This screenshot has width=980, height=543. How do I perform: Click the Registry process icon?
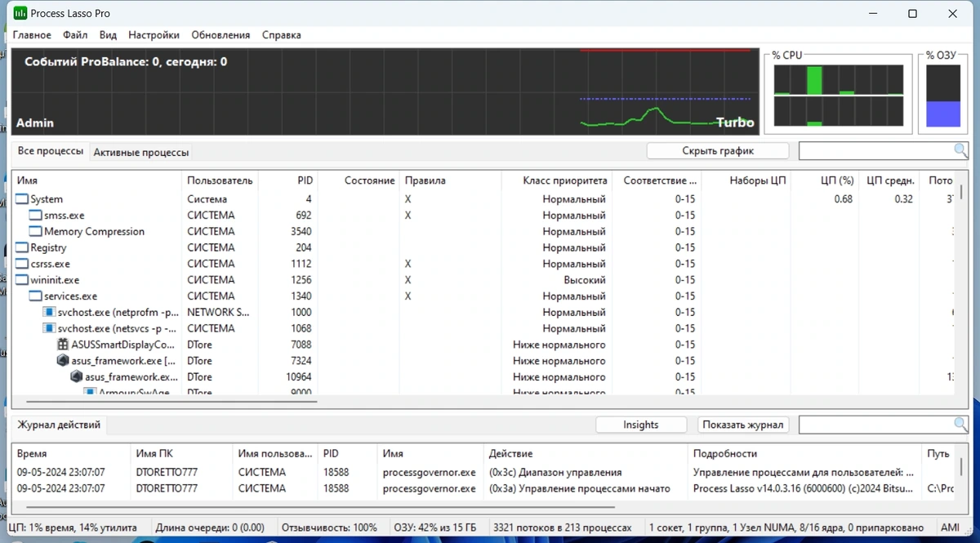tap(22, 247)
